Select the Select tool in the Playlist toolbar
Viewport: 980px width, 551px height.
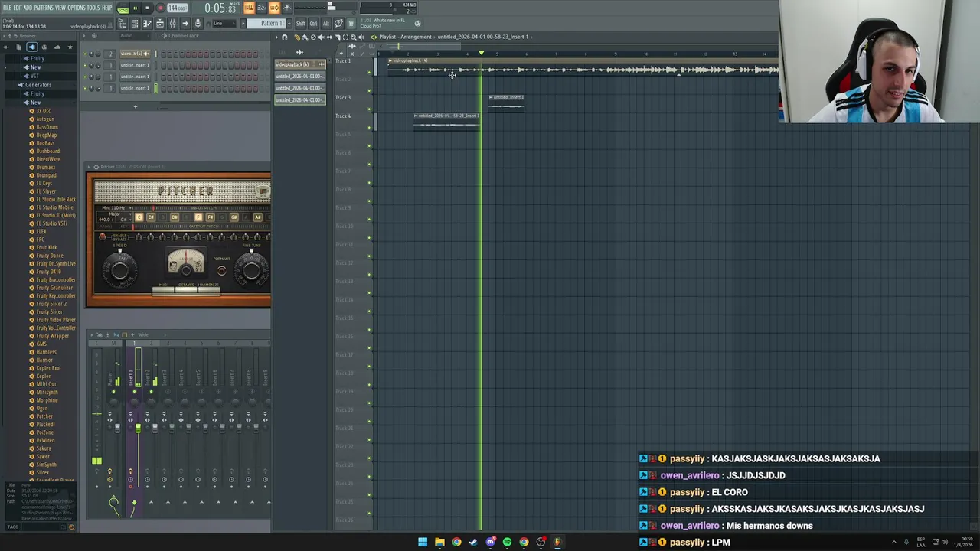pyautogui.click(x=345, y=37)
